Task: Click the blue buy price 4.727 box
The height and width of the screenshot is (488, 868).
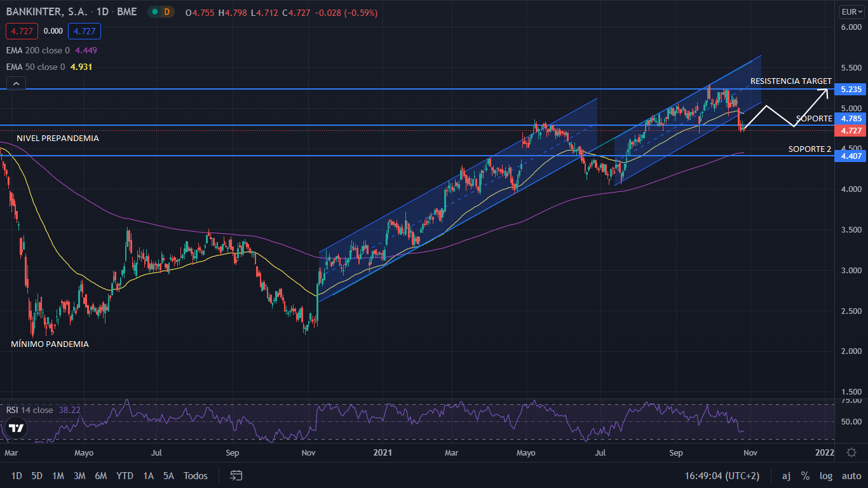Action: pos(85,31)
